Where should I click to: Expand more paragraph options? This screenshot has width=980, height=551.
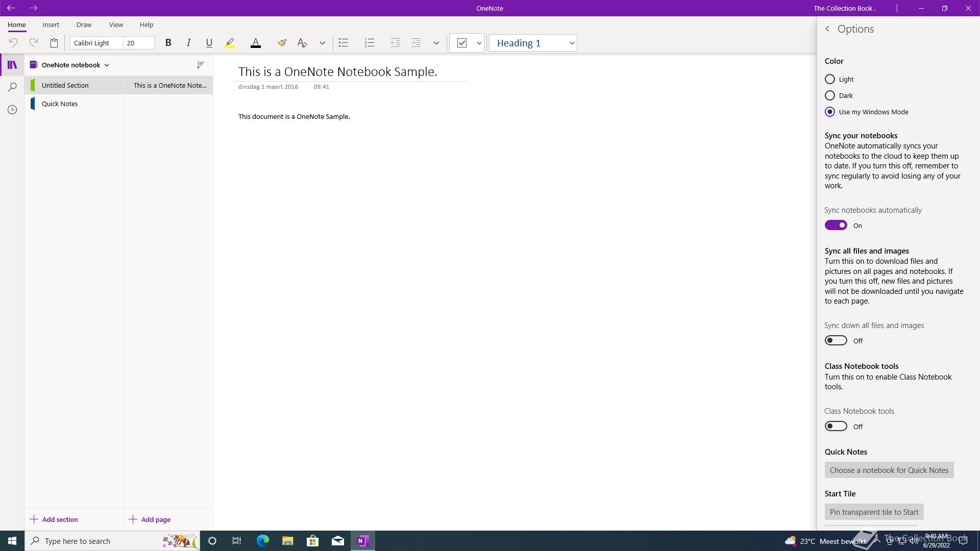pos(436,43)
